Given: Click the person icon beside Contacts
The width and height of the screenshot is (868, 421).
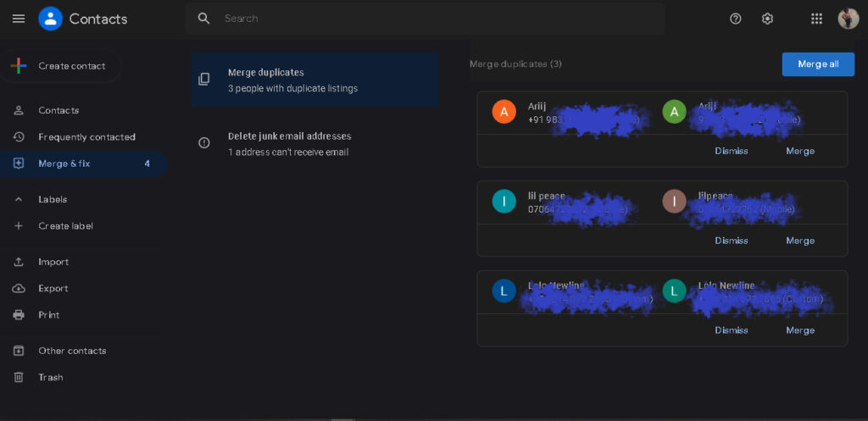Looking at the screenshot, I should [19, 110].
